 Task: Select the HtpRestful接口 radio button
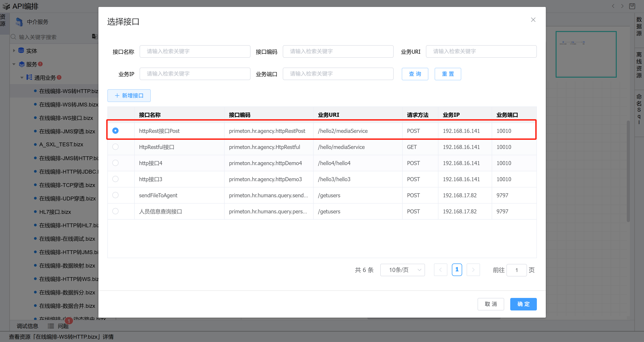click(115, 147)
